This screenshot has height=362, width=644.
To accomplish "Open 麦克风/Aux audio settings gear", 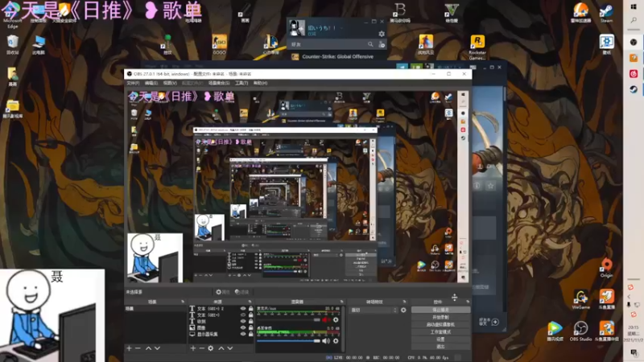I will tap(336, 319).
